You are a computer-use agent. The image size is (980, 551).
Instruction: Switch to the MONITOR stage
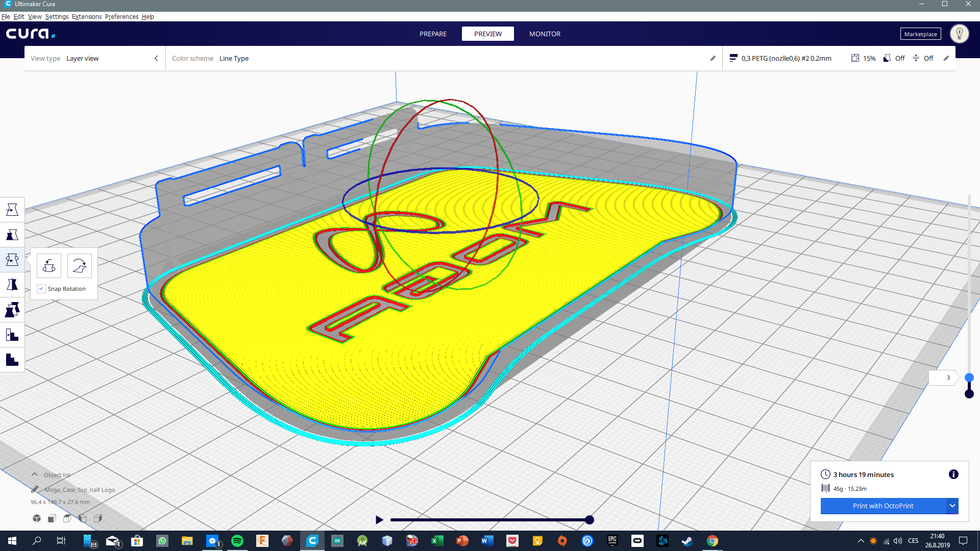pyautogui.click(x=545, y=34)
